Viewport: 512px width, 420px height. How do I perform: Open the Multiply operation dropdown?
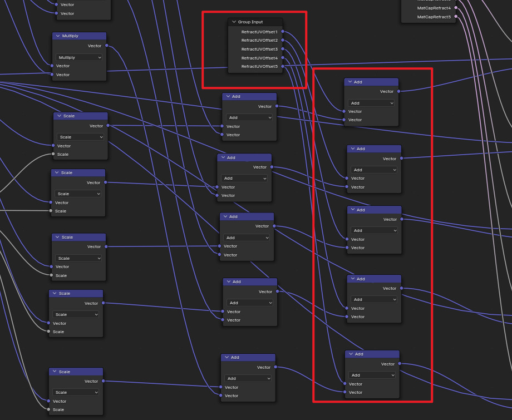(79, 57)
